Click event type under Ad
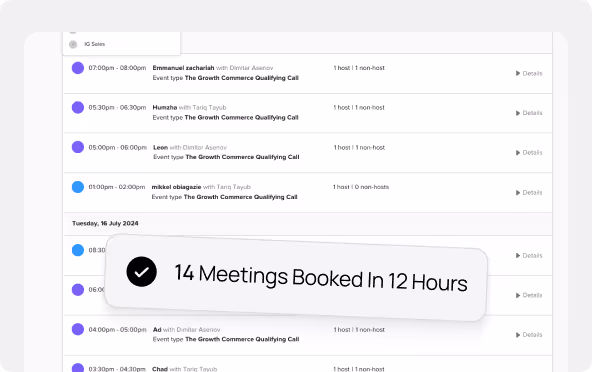This screenshot has width=592, height=372. [x=226, y=340]
